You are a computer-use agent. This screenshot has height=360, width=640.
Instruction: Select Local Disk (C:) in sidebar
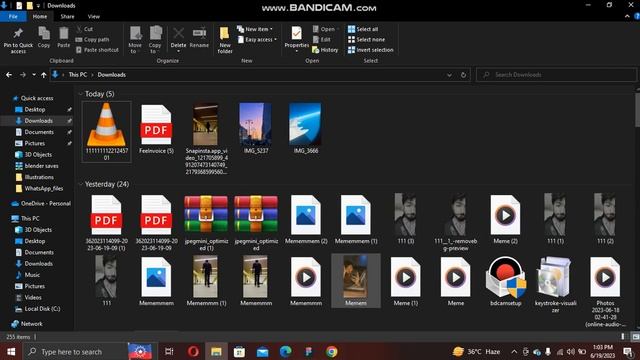point(42,309)
